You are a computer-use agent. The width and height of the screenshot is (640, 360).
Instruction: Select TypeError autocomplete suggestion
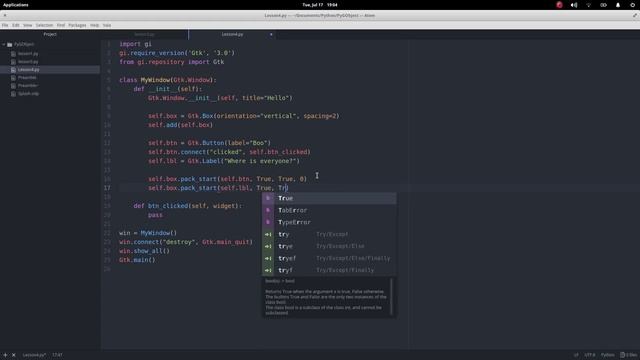click(x=329, y=222)
